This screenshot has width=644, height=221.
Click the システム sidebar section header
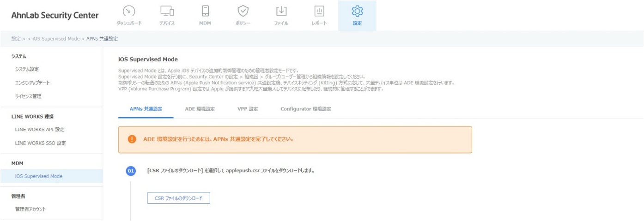[18, 56]
